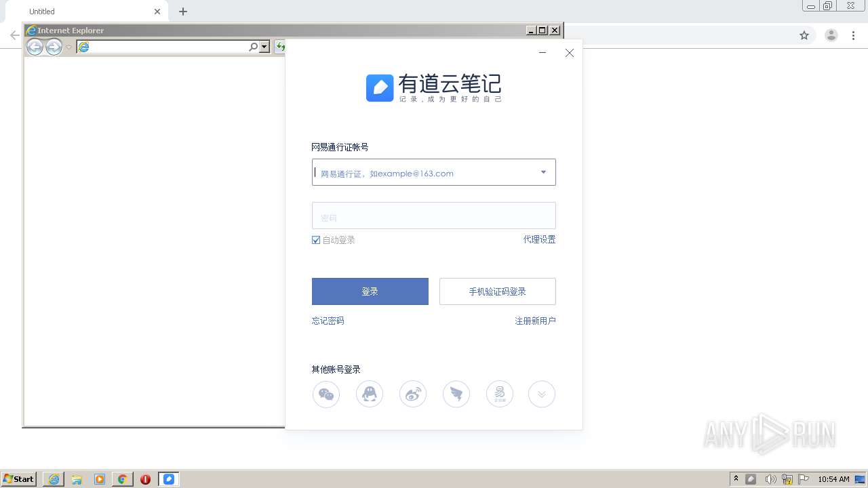Close the Youdao Note login dialog
Image resolution: width=868 pixels, height=488 pixels.
point(570,53)
